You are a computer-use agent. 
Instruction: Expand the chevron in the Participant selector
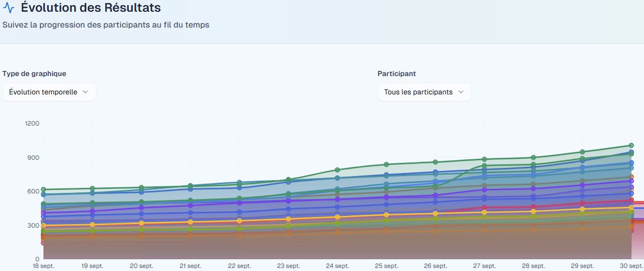461,92
